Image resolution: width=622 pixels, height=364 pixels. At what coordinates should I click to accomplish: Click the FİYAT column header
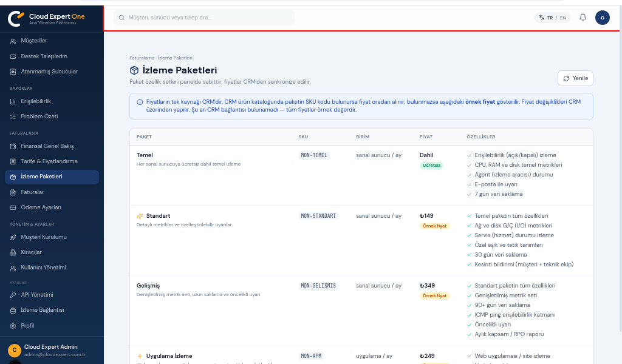(x=426, y=136)
